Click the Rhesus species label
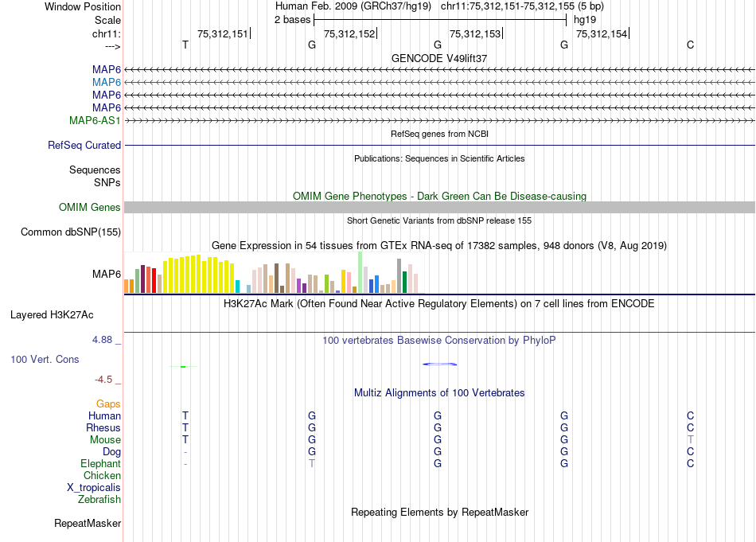Viewport: 756px width, 542px height. [x=103, y=427]
